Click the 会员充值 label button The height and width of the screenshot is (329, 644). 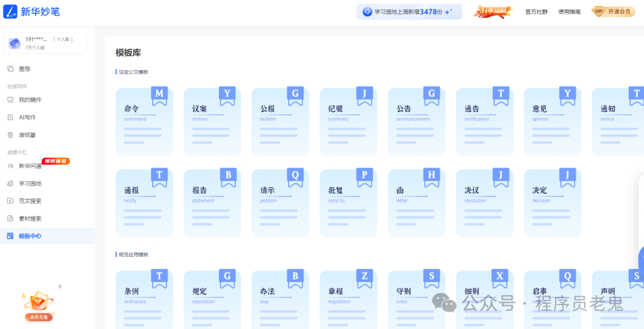click(x=39, y=317)
